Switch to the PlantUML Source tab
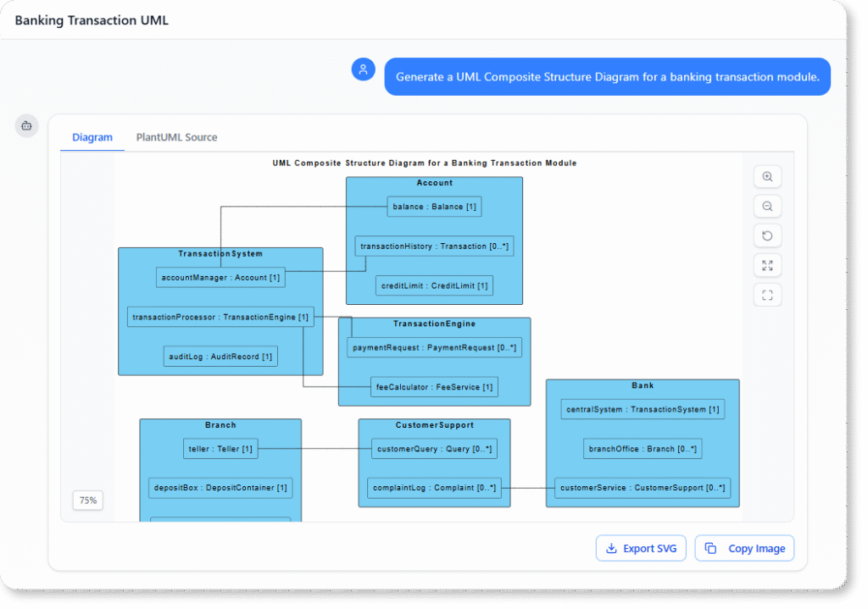The height and width of the screenshot is (609, 868). (176, 136)
